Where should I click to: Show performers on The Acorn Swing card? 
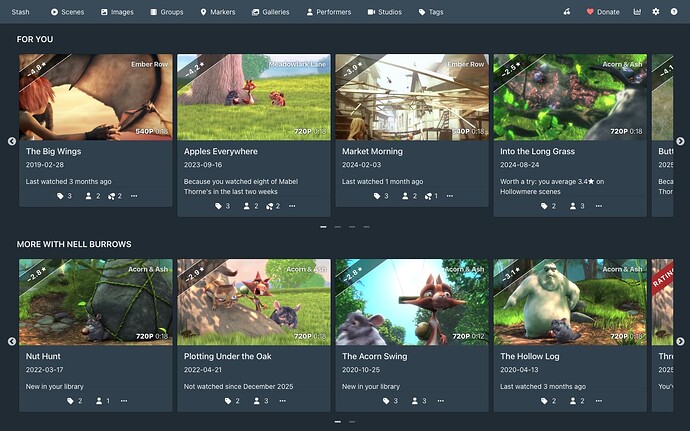point(419,401)
